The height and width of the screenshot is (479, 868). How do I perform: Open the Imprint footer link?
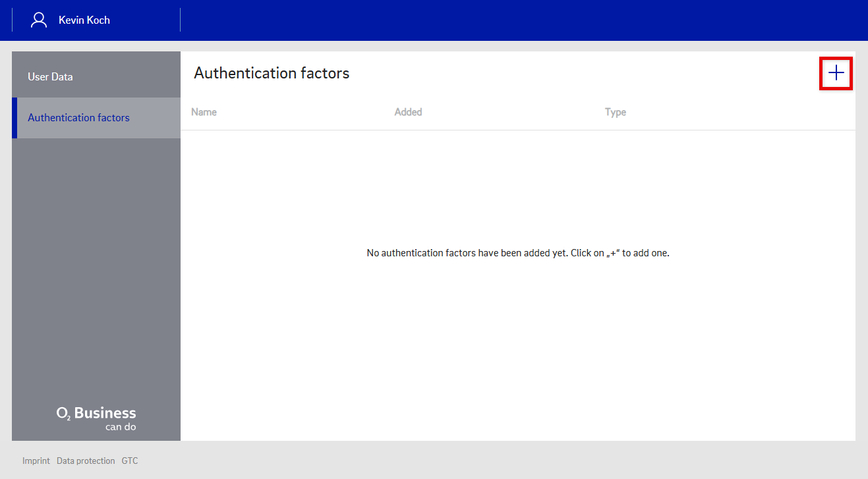pyautogui.click(x=36, y=461)
